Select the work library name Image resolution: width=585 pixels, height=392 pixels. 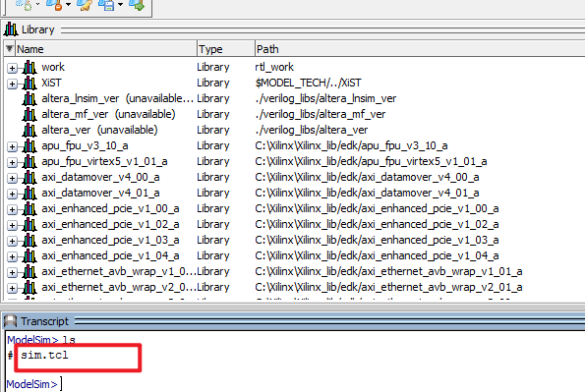[x=53, y=67]
